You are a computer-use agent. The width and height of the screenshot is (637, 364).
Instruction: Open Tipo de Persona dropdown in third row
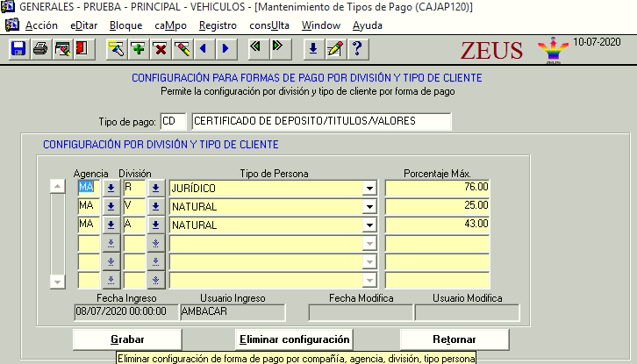[x=369, y=225]
